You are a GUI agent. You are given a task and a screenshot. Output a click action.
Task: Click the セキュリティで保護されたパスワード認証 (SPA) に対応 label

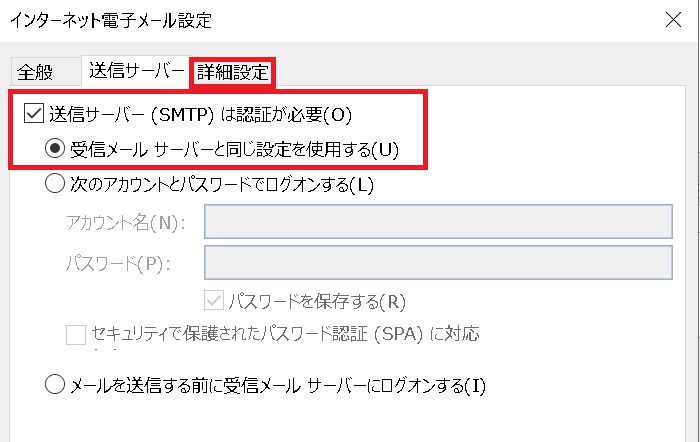click(286, 334)
